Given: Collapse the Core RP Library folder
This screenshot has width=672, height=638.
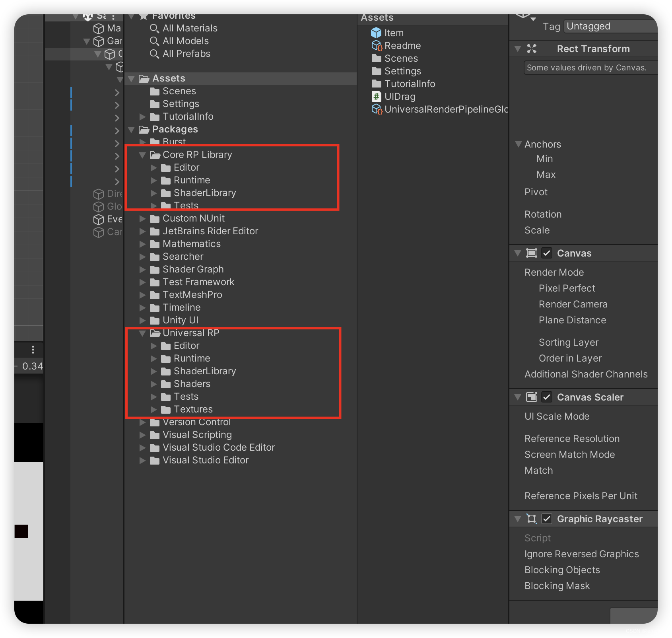Looking at the screenshot, I should (143, 155).
